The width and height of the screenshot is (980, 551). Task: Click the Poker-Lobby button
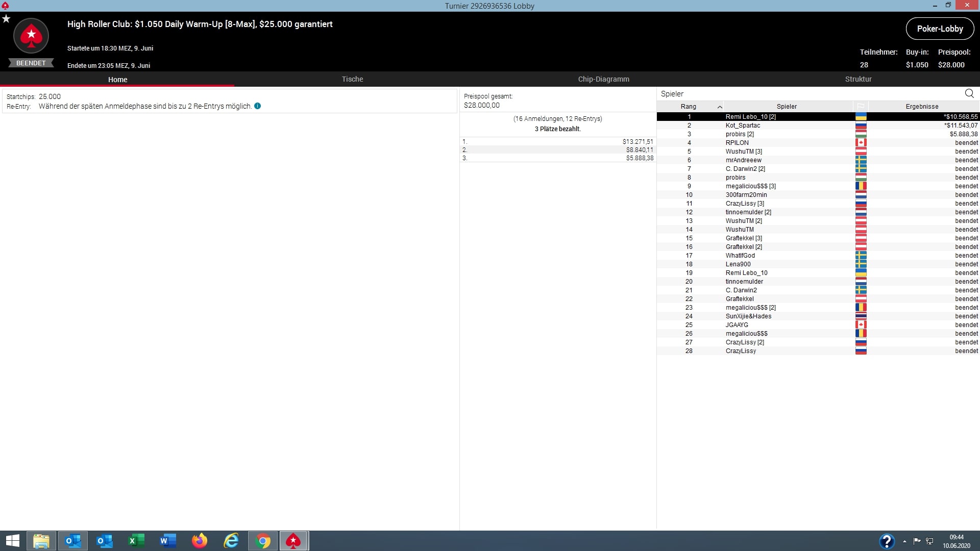tap(940, 29)
